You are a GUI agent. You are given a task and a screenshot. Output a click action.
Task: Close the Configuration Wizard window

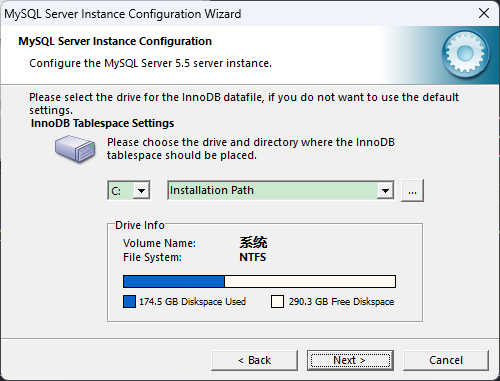click(484, 13)
